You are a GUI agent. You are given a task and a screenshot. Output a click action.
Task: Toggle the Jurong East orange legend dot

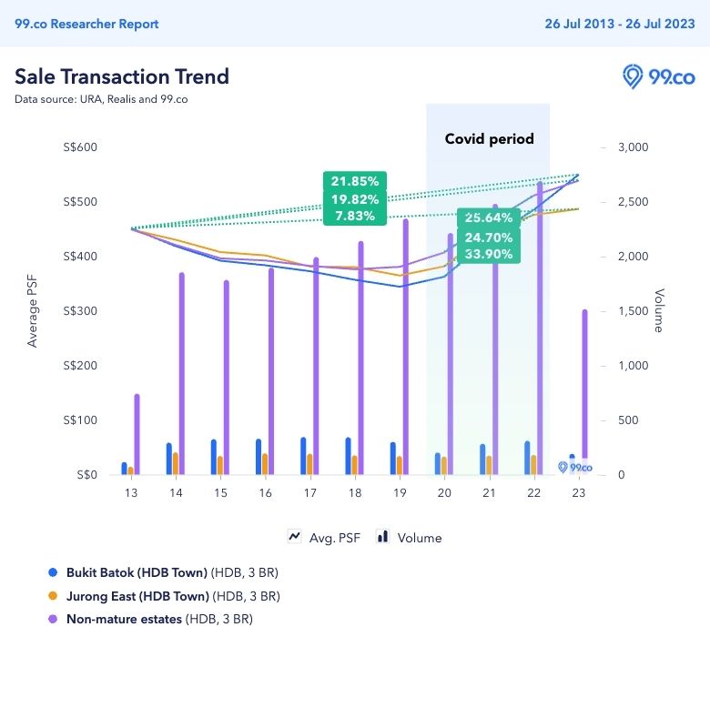coord(53,596)
